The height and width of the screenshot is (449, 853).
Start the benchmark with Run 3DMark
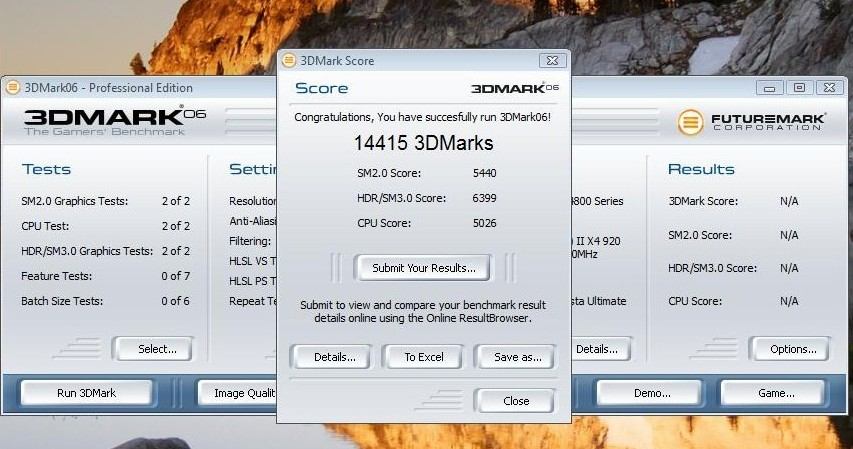[x=86, y=393]
